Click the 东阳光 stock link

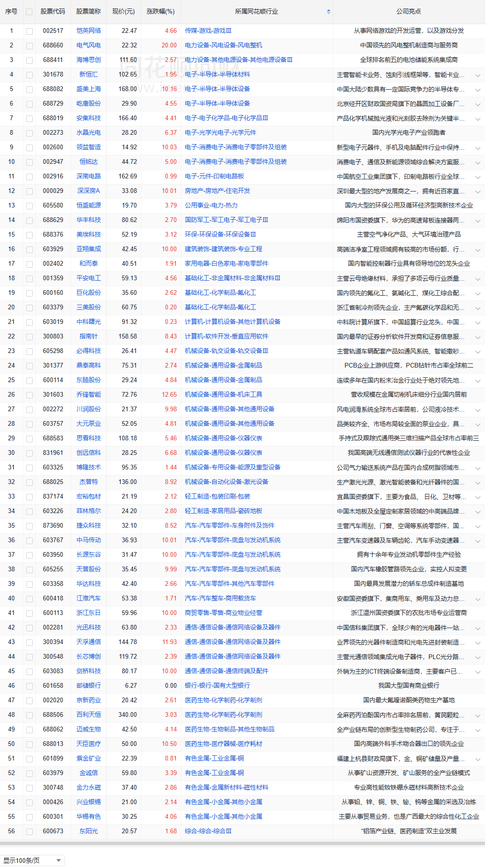[x=89, y=831]
